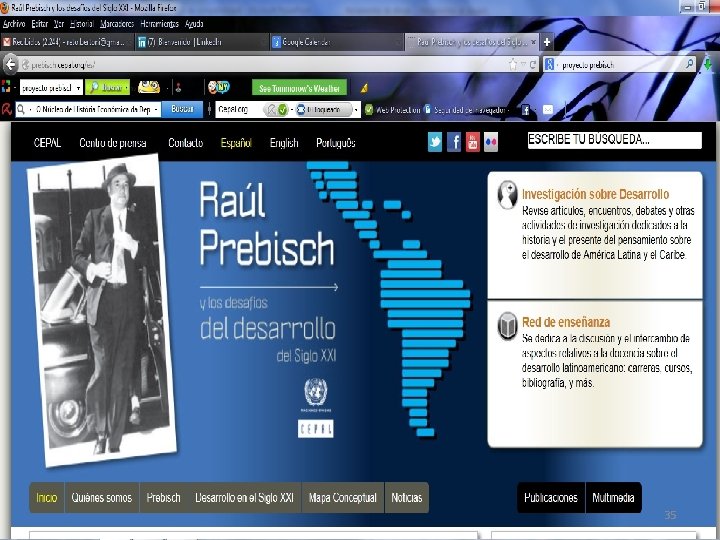The width and height of the screenshot is (720, 540).
Task: Open the Google search engine selector dropdown
Action: tap(557, 65)
